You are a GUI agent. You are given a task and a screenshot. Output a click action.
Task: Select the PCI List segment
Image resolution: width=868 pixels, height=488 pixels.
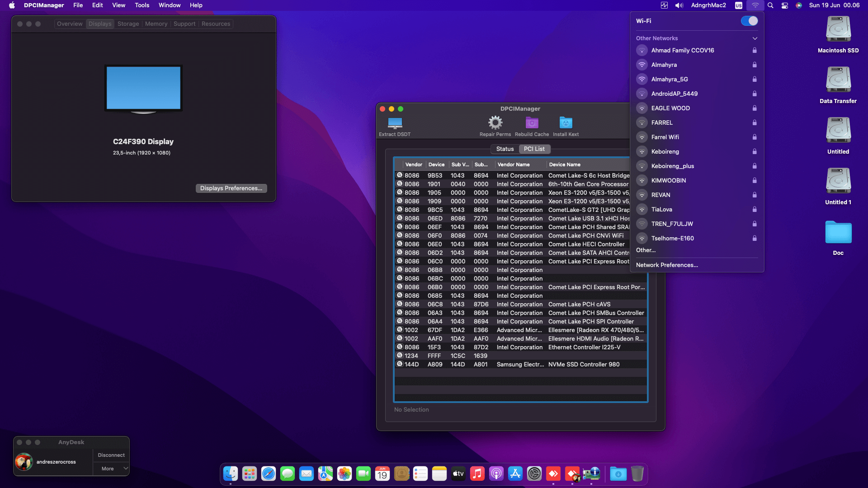click(534, 149)
